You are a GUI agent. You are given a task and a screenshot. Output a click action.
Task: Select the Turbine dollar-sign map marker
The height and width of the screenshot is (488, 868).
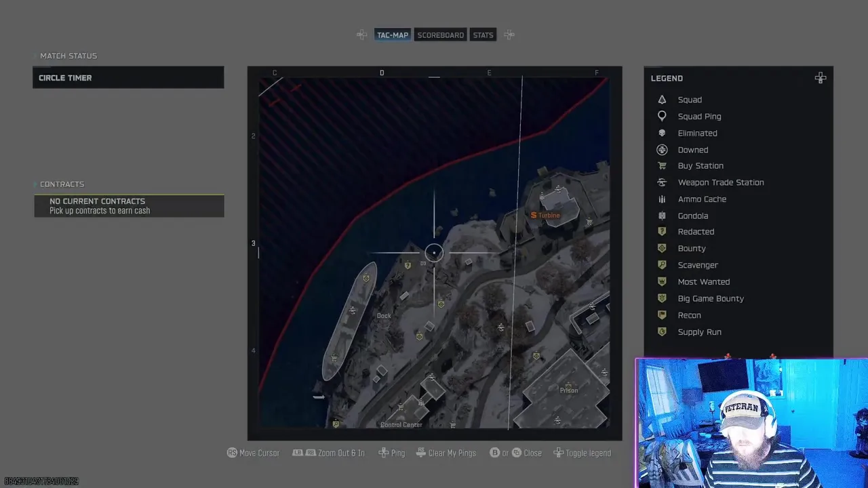click(x=534, y=215)
